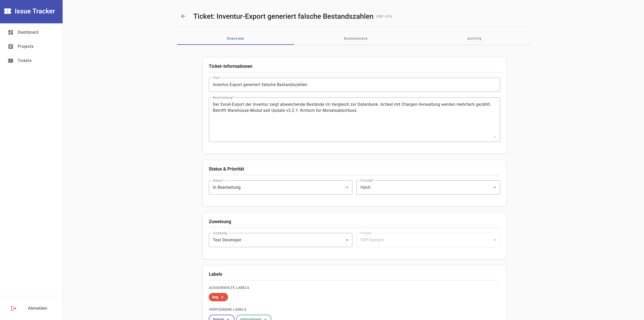Open the Activity tab

(x=474, y=38)
